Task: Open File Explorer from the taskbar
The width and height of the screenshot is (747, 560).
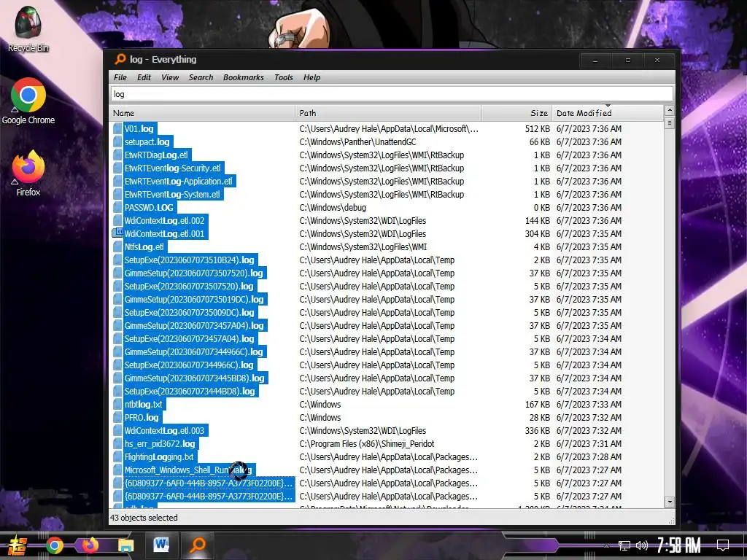Action: point(125,545)
